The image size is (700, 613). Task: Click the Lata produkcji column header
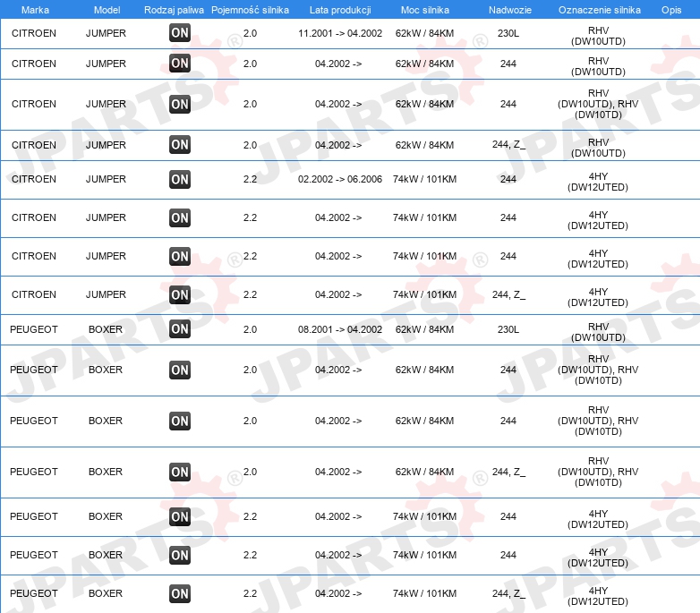pos(340,10)
